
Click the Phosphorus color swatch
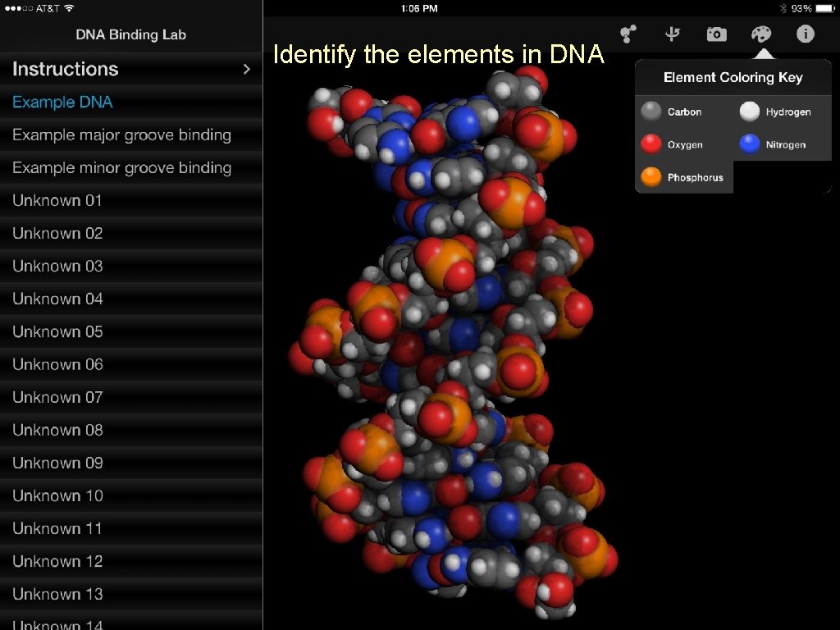coord(650,177)
